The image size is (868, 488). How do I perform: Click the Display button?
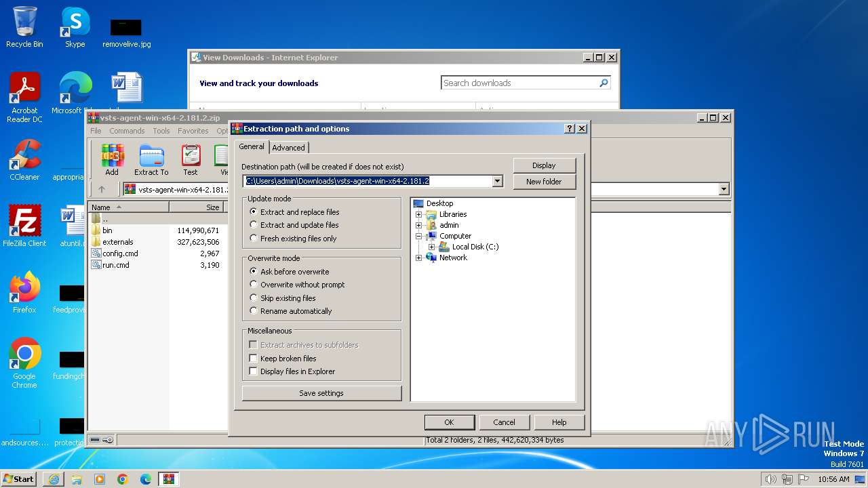coord(544,165)
